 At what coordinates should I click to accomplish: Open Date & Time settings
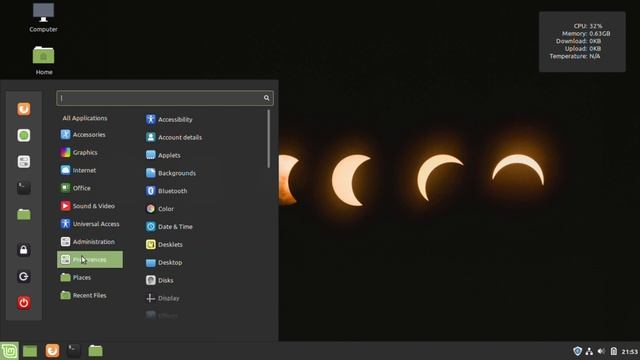point(169,227)
